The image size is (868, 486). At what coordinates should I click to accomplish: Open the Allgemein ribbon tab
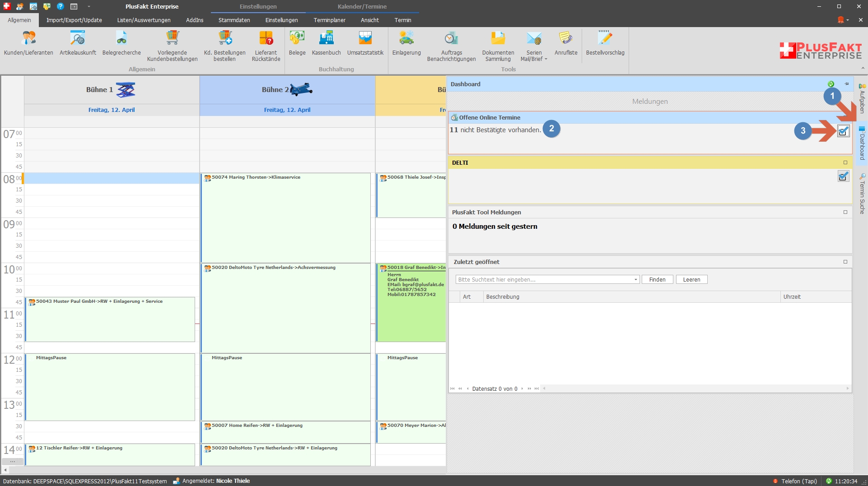(x=19, y=20)
